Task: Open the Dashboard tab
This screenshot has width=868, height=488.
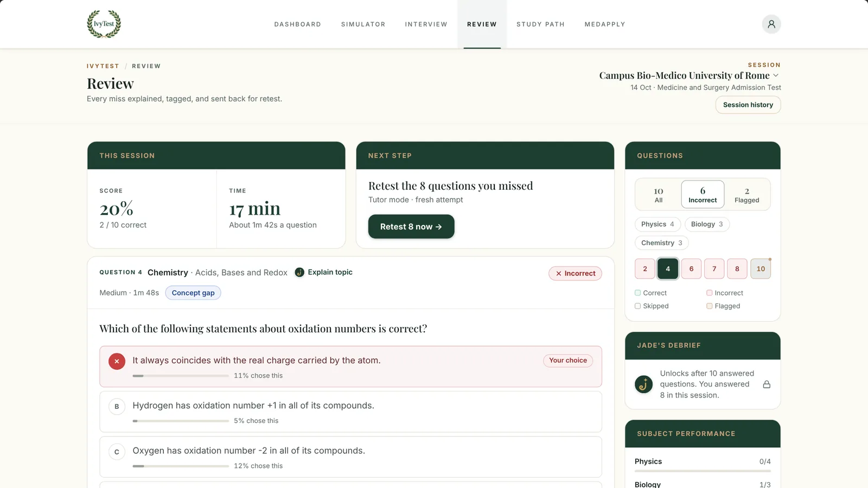Action: click(x=297, y=24)
